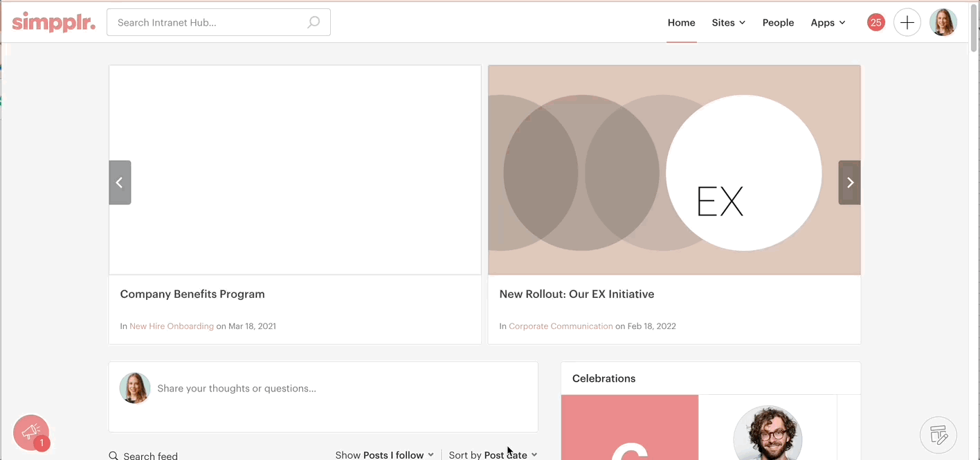Click the Mar 18, 2021 date text
980x460 pixels.
coord(252,326)
